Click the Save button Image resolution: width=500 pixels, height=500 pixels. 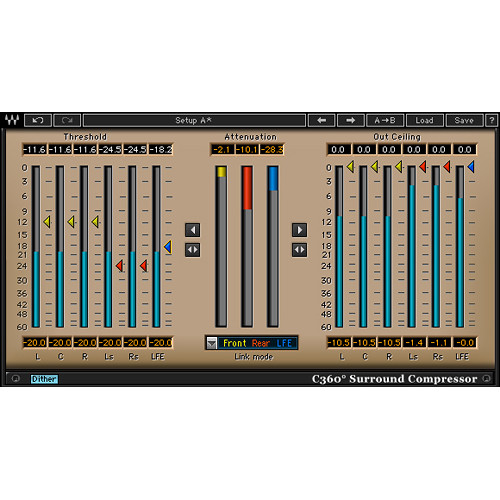click(464, 120)
